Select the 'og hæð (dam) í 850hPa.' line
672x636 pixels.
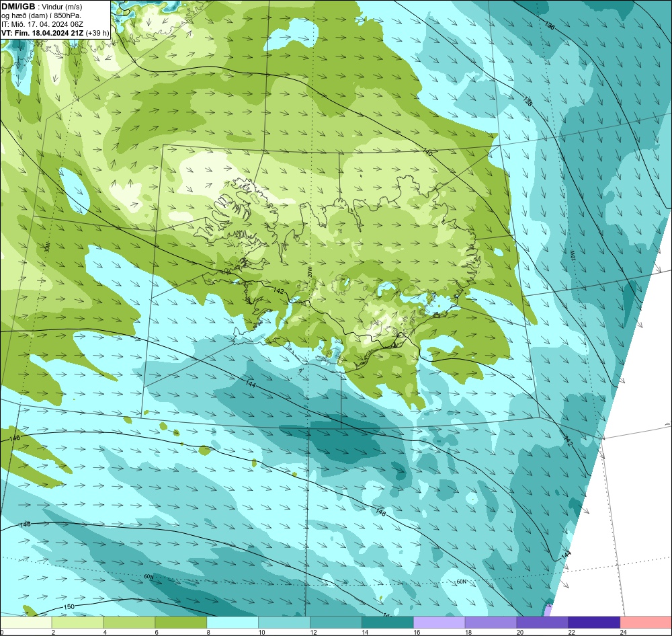[41, 16]
